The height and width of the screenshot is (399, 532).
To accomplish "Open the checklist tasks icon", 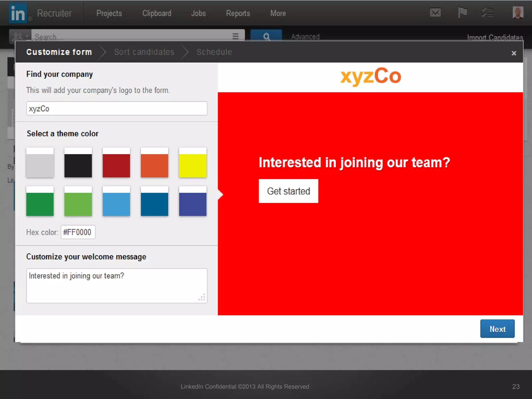I will tap(488, 12).
